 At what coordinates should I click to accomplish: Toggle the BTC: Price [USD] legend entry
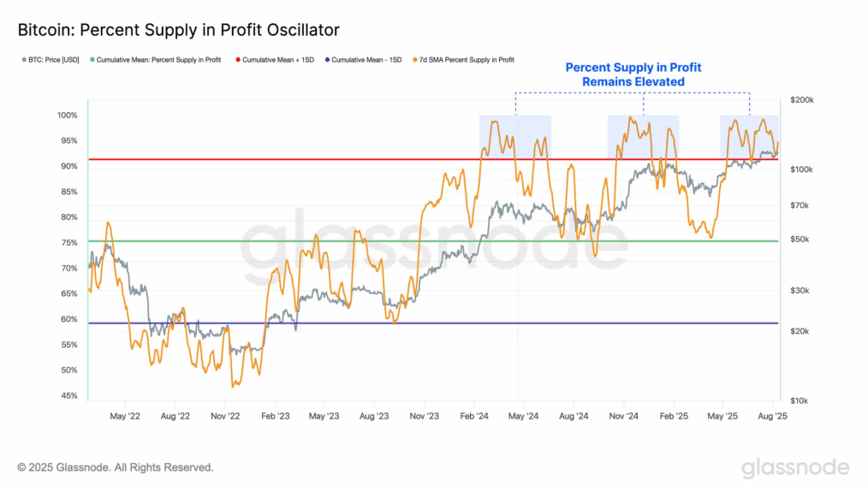(51, 60)
